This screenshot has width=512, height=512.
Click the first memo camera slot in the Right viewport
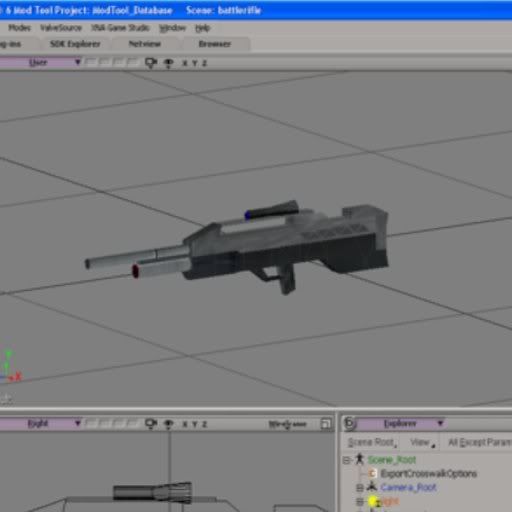[91, 423]
